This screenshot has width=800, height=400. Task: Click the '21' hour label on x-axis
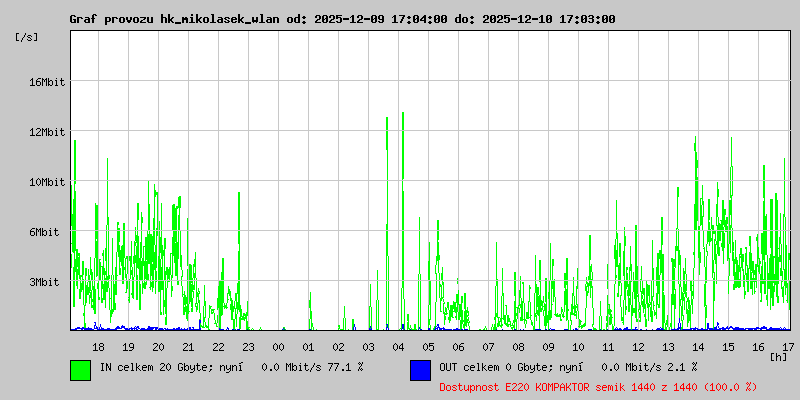[188, 347]
